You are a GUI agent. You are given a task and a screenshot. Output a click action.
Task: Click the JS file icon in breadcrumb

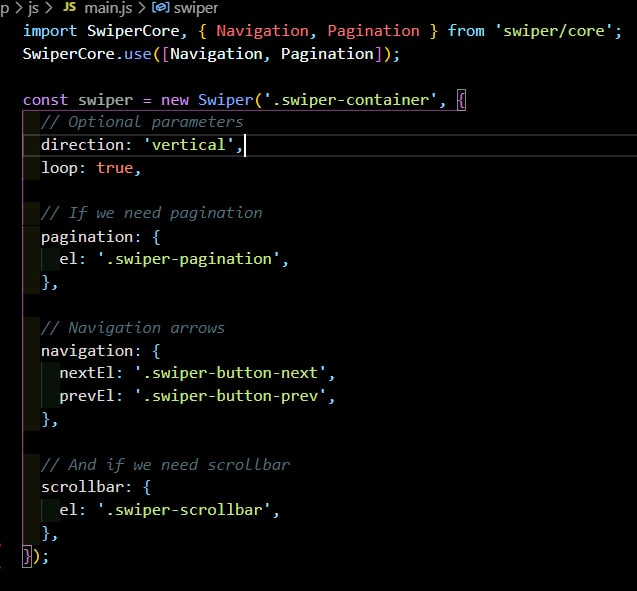pyautogui.click(x=69, y=7)
